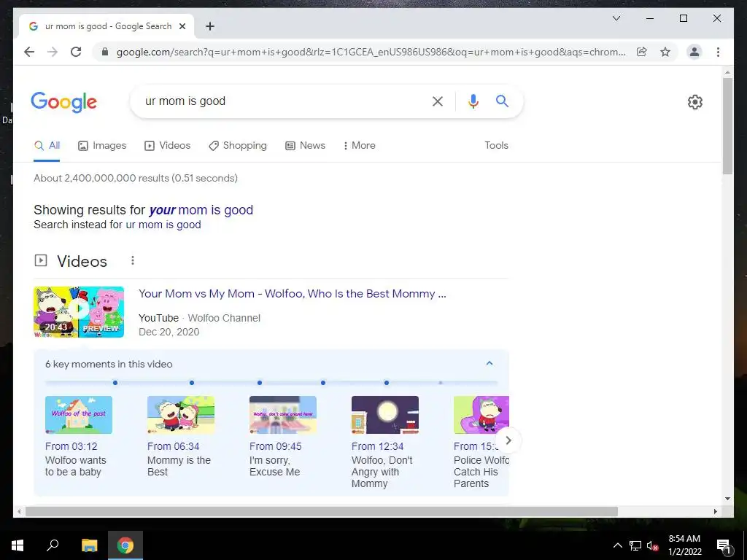Open the notification center icon

tap(724, 545)
